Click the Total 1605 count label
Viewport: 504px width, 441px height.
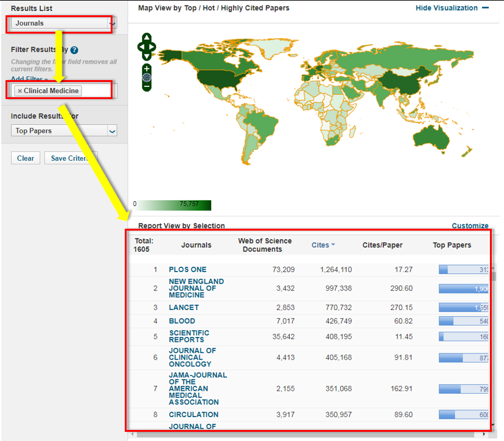coord(144,245)
